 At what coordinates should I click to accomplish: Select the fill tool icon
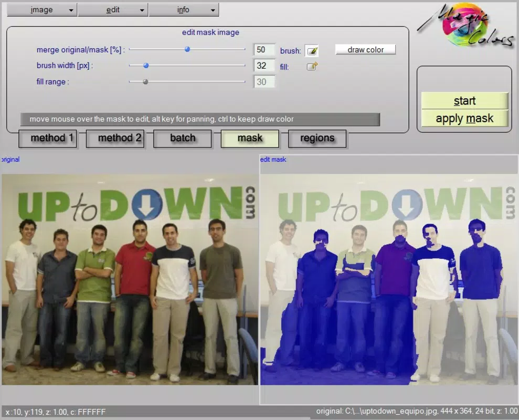pos(312,66)
